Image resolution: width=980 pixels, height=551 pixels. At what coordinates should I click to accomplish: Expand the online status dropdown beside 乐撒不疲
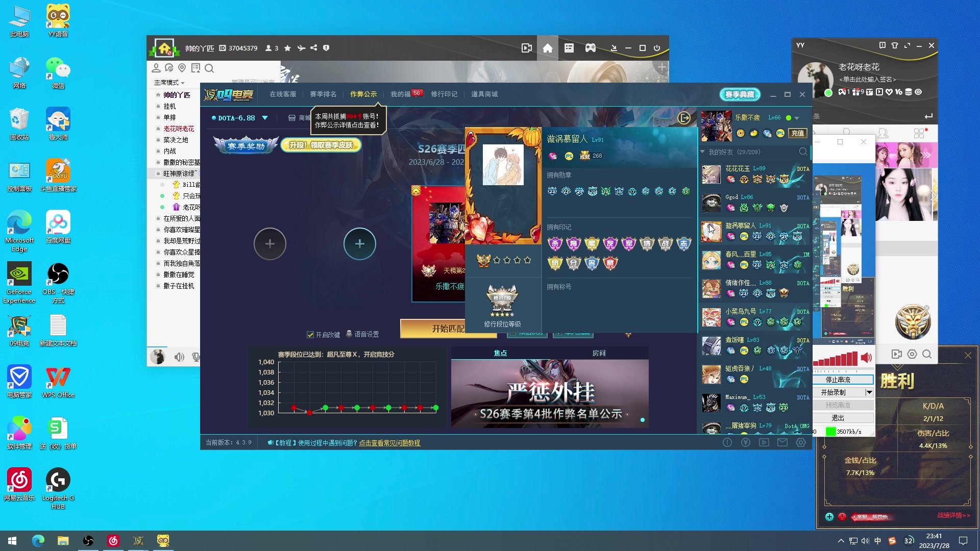(x=797, y=118)
